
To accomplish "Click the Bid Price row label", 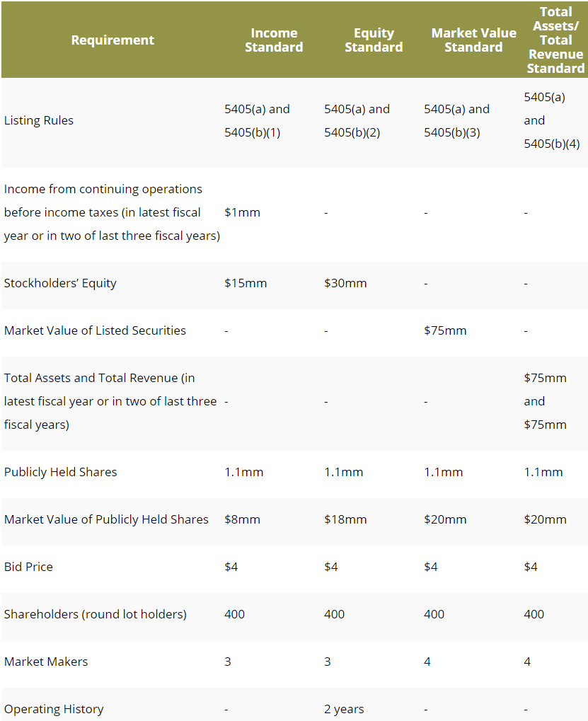I will pyautogui.click(x=28, y=567).
